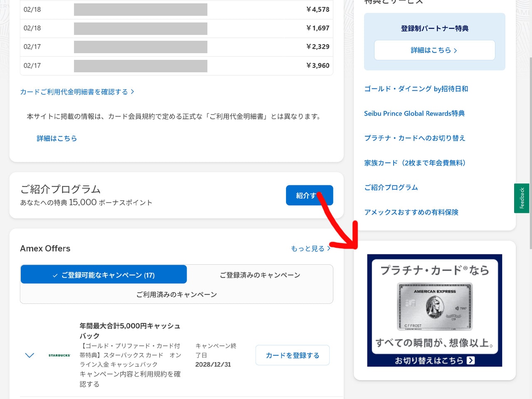Select the ¥1,697 transaction row
Image resolution: width=532 pixels, height=399 pixels.
(x=177, y=28)
